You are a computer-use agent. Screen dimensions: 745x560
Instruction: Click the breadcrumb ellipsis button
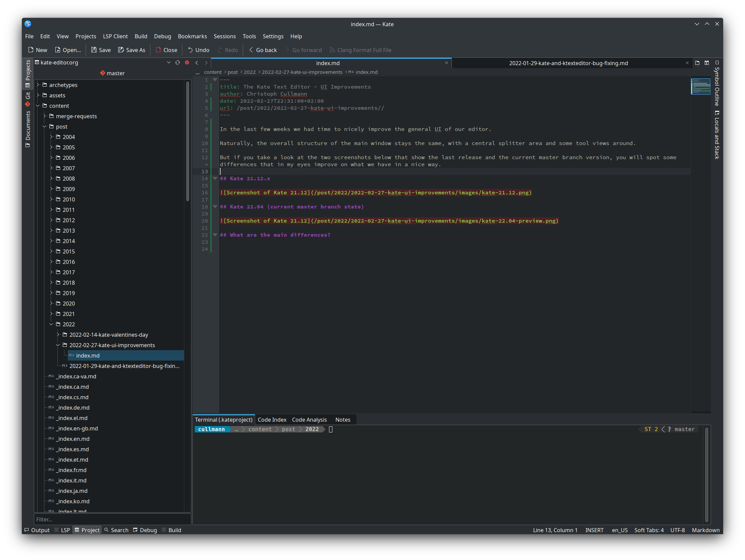pos(197,73)
